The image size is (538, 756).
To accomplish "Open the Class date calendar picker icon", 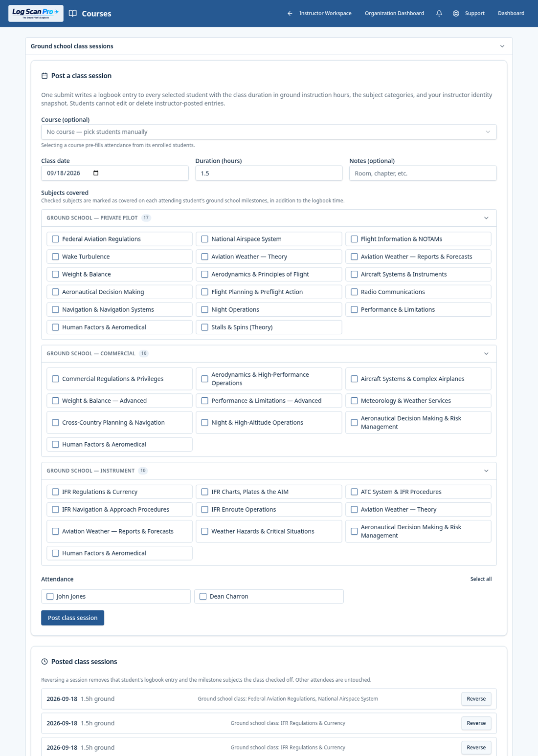I will 96,173.
